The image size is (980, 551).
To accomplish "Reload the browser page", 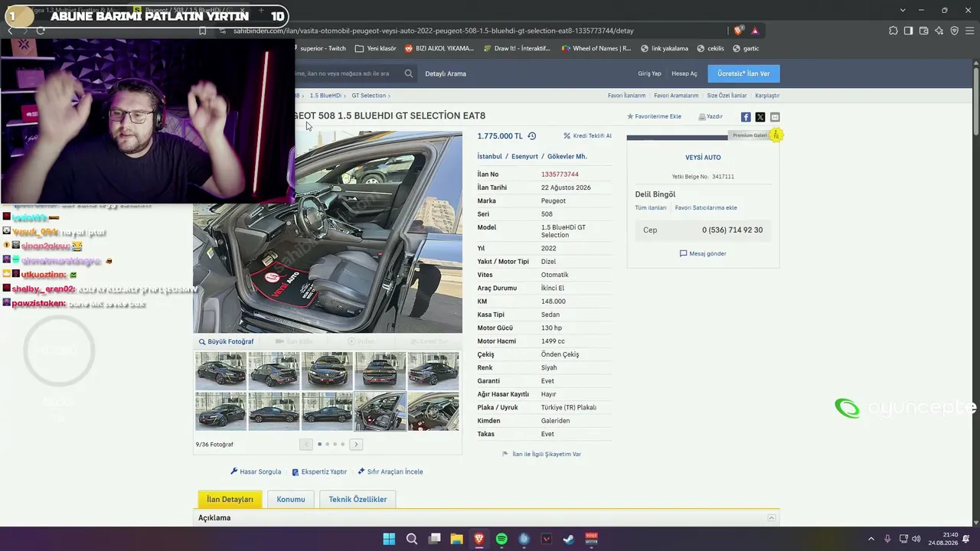I will pyautogui.click(x=41, y=31).
